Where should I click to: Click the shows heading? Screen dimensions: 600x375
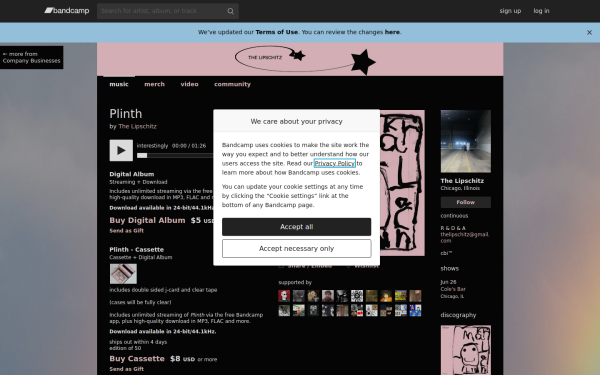point(450,269)
